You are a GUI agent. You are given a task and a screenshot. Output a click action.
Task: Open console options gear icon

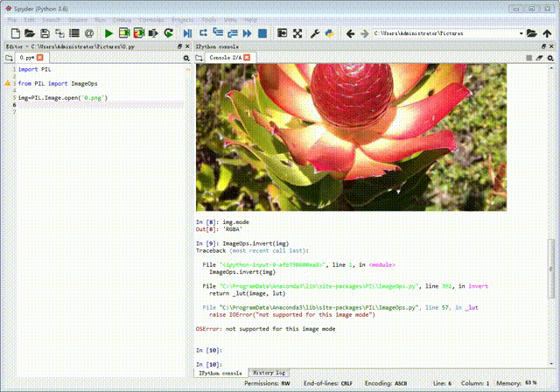550,58
